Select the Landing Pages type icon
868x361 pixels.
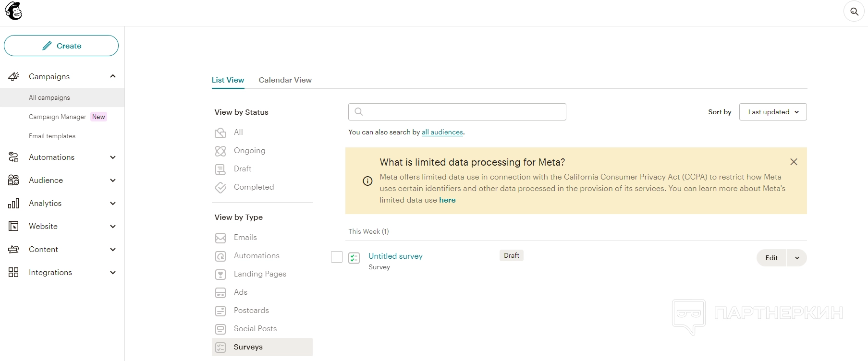pyautogui.click(x=220, y=274)
